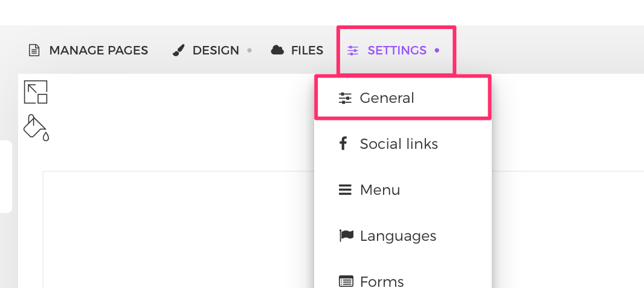This screenshot has height=288, width=644.
Task: Open the MANAGE PAGES tab
Action: (98, 50)
